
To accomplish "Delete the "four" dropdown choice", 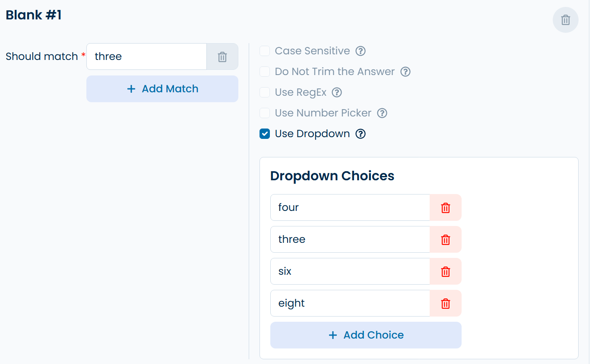I will click(x=445, y=207).
